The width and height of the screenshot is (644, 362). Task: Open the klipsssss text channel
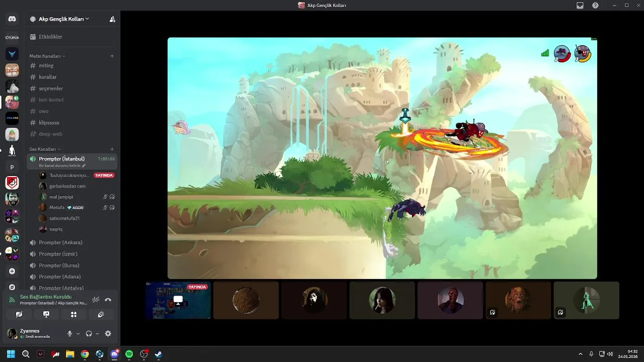[72, 123]
